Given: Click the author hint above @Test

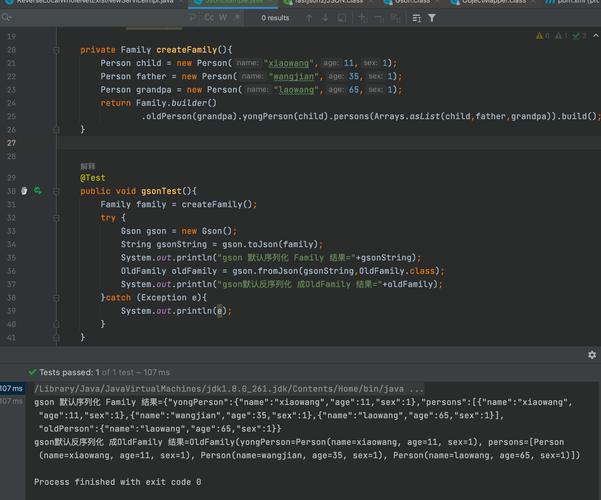Looking at the screenshot, I should coord(88,166).
